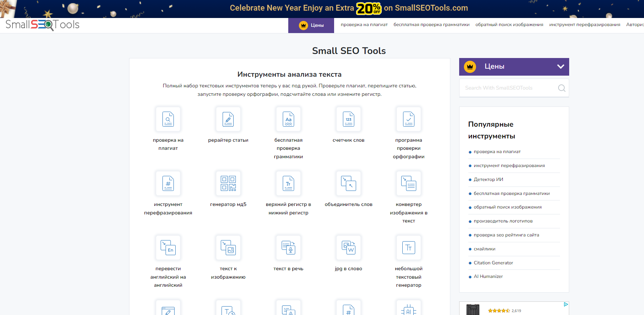Open 'бесплатная проверка грамматики' in top navigation
This screenshot has width=644, height=315.
(x=431, y=25)
